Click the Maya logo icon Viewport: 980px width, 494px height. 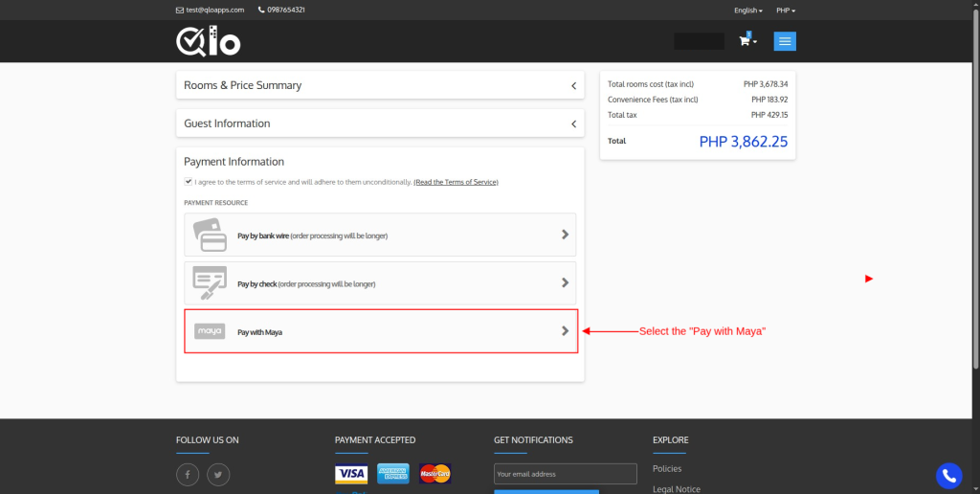pos(209,331)
